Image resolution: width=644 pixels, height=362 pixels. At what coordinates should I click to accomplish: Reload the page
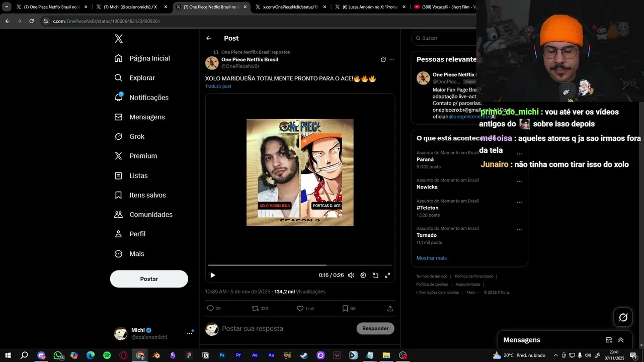point(31,21)
